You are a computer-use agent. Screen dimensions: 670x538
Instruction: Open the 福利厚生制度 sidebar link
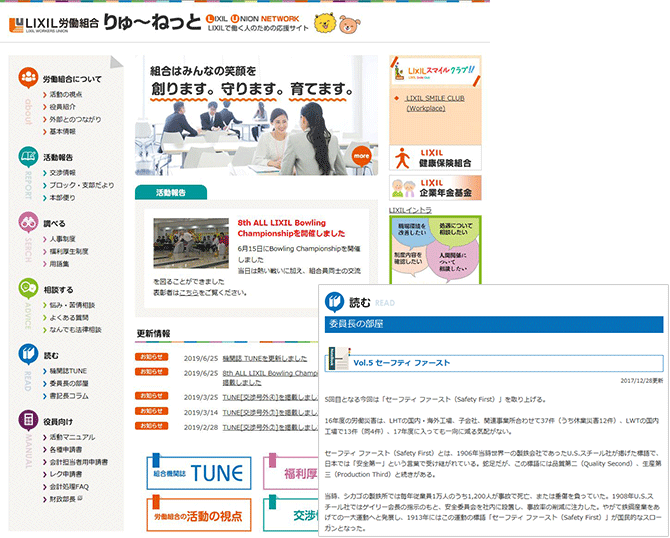[69, 251]
